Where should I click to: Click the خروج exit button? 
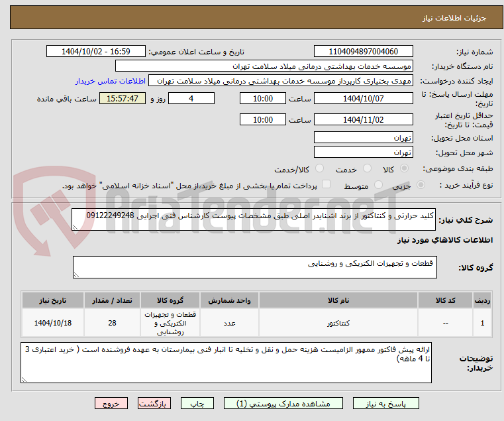point(111,403)
